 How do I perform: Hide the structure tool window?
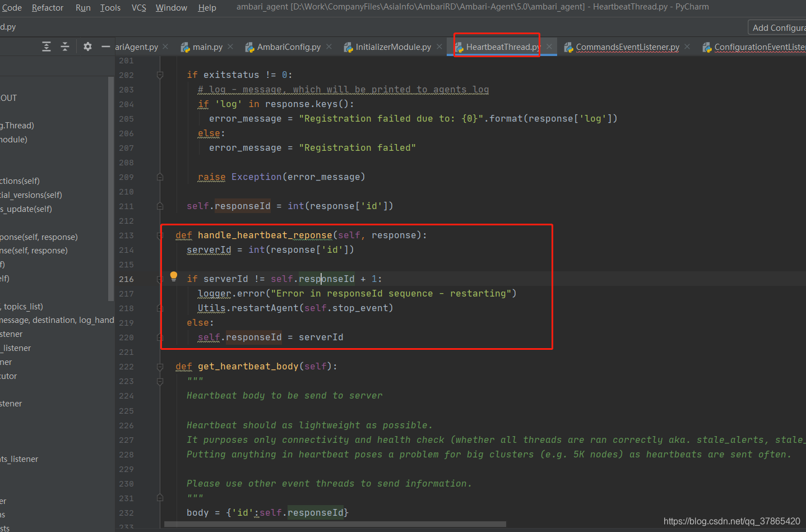(x=105, y=47)
